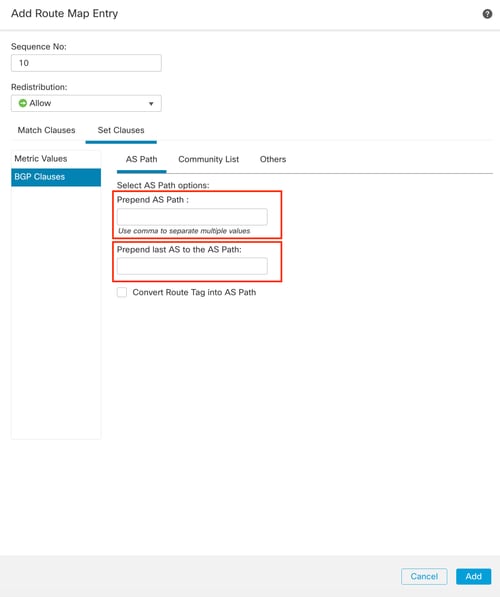Viewport: 500px width, 597px height.
Task: Click the 'Sequence No:' label
Action: 39,47
